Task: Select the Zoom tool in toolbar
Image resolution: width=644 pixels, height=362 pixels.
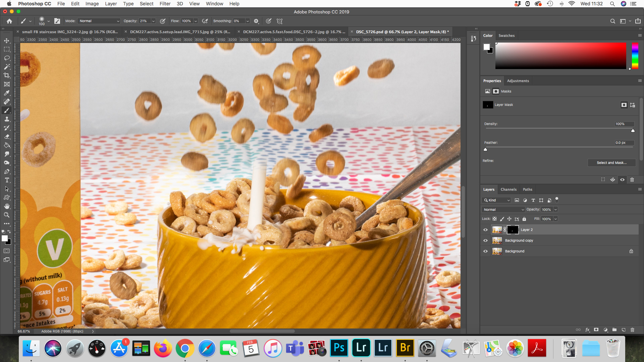Action: 7,215
